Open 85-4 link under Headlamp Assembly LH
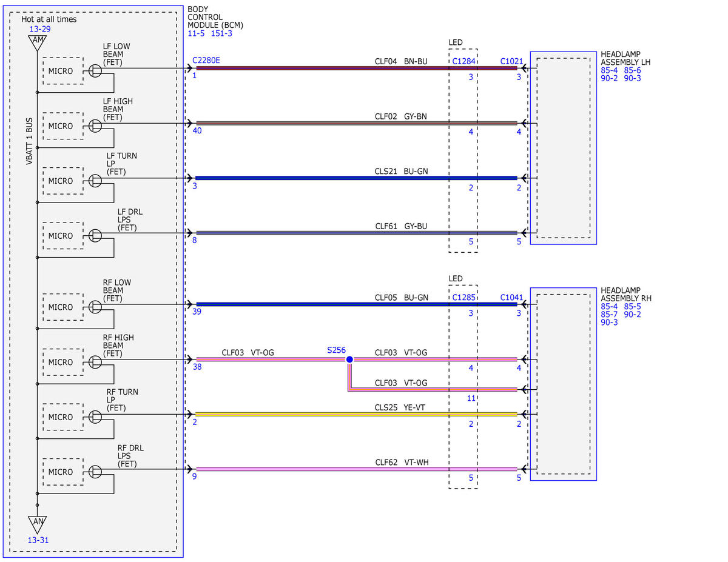The image size is (728, 562). (x=609, y=70)
